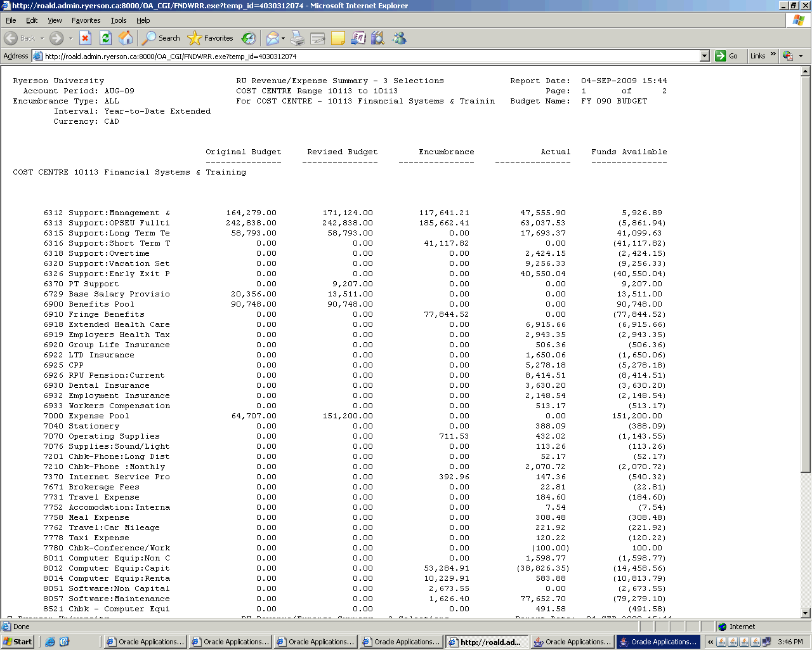This screenshot has height=650, width=812.
Task: Open the Tools menu
Action: coord(118,20)
